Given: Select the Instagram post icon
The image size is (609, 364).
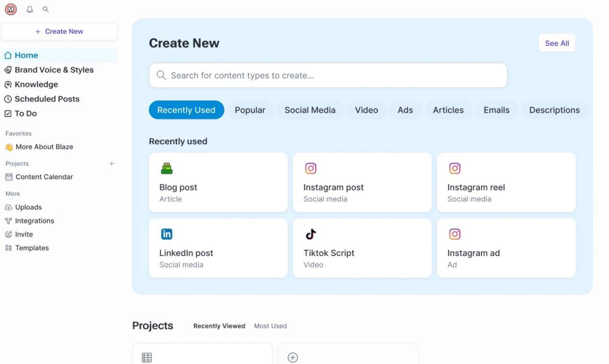Looking at the screenshot, I should (x=311, y=168).
